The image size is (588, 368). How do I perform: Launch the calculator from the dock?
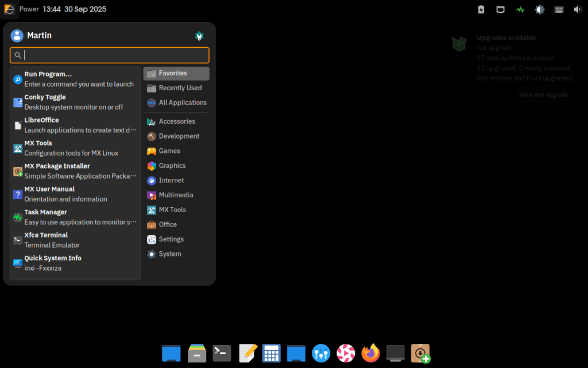click(x=271, y=353)
